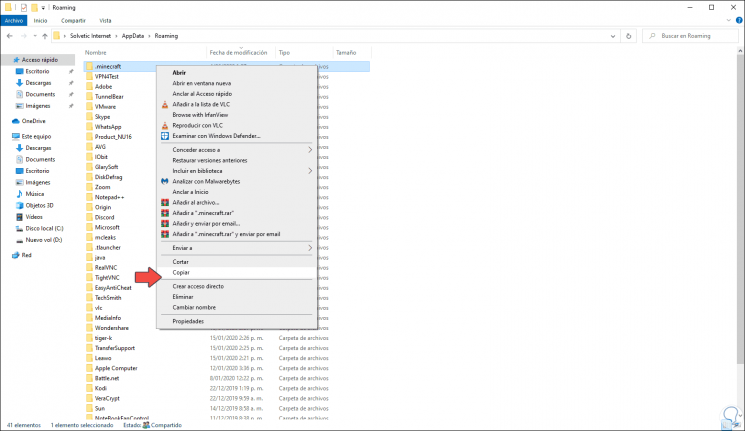The width and height of the screenshot is (745, 431).
Task: Open Videos under Este equipo
Action: tap(34, 217)
